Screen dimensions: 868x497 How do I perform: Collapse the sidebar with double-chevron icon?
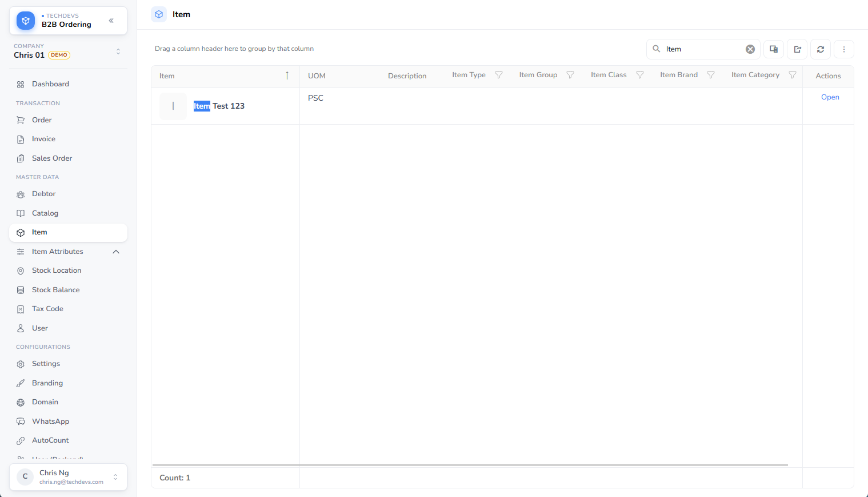pos(111,21)
